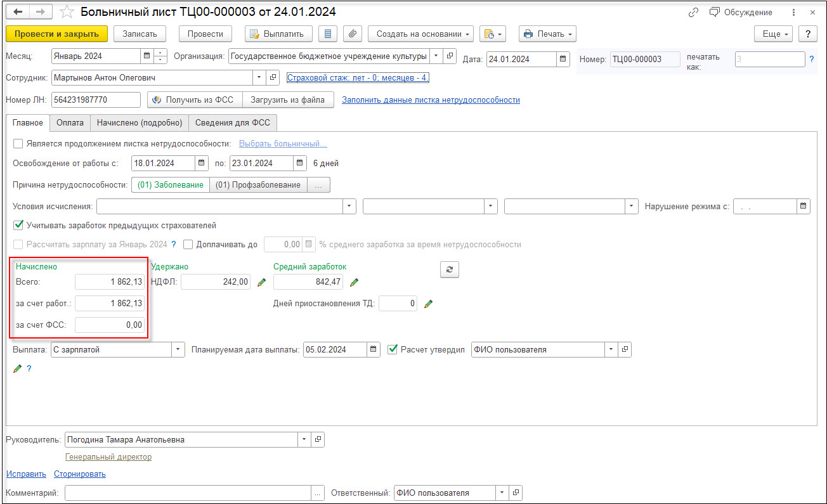Open the three-dot menu in title bar
Image resolution: width=827 pixels, height=504 pixels.
click(x=793, y=13)
